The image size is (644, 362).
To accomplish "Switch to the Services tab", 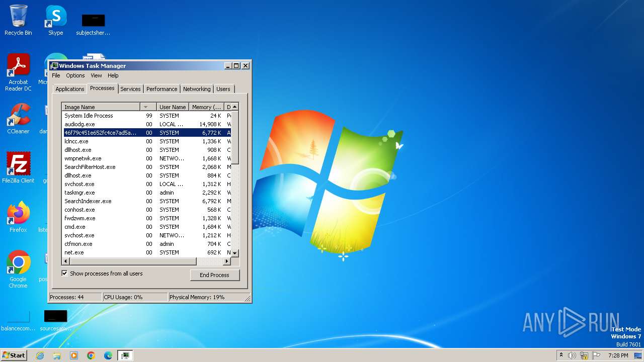I will 130,89.
